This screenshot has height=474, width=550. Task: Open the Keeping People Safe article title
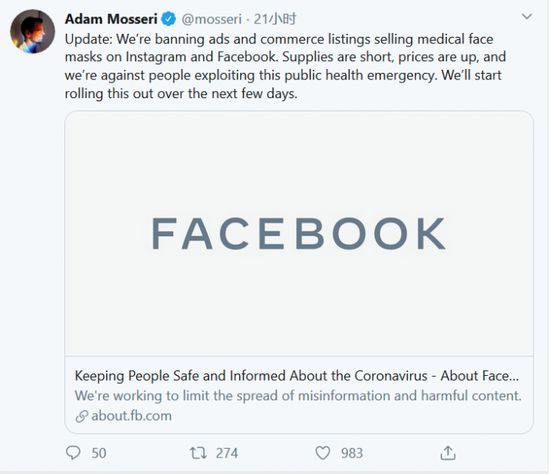click(x=297, y=376)
